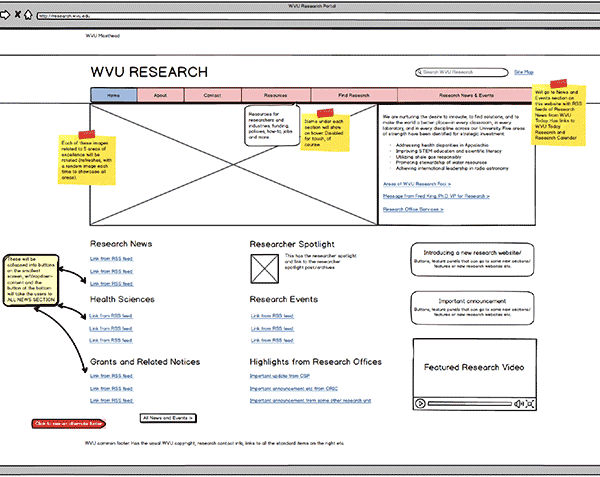This screenshot has width=600, height=477.
Task: Click the Important announcement panel
Action: (472, 308)
